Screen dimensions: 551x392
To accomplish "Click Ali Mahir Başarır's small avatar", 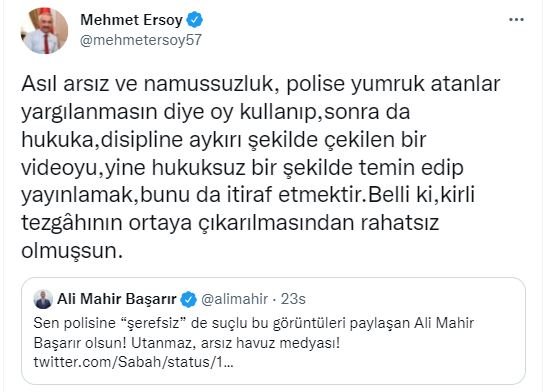I will point(43,299).
